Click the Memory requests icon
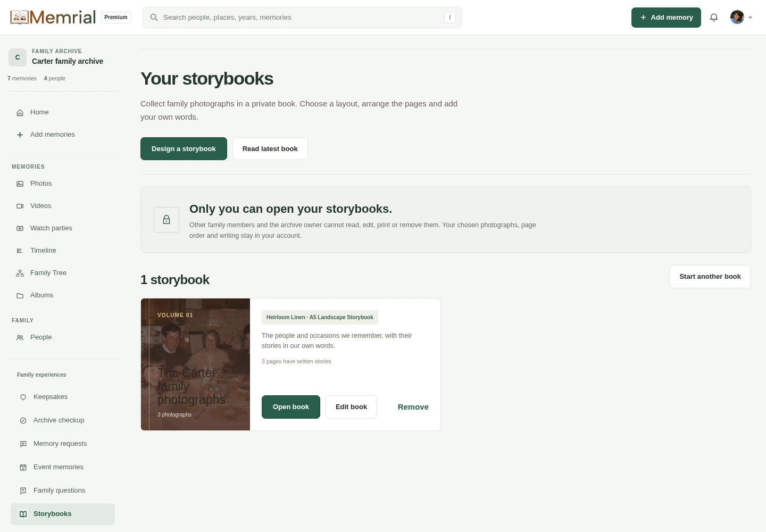 point(23,444)
